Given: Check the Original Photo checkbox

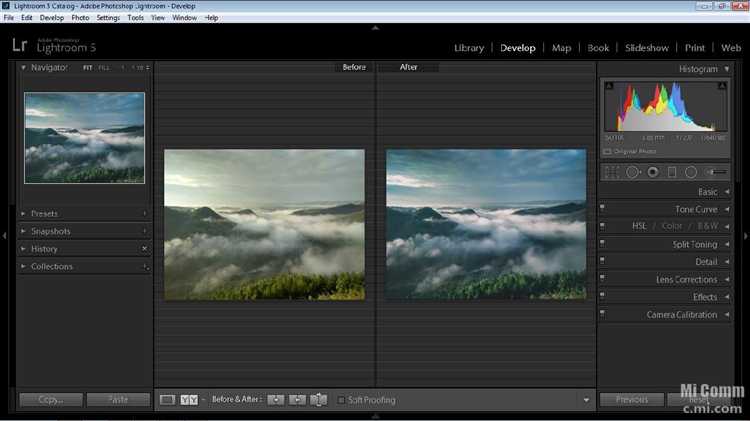Looking at the screenshot, I should coord(607,151).
